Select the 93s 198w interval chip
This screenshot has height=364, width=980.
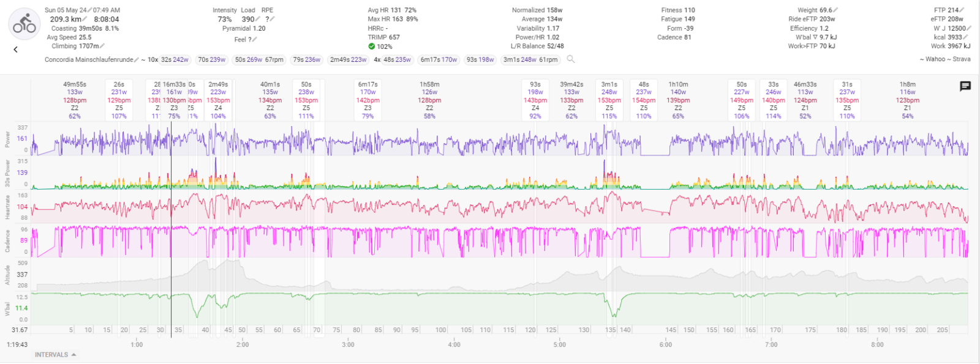(x=480, y=60)
